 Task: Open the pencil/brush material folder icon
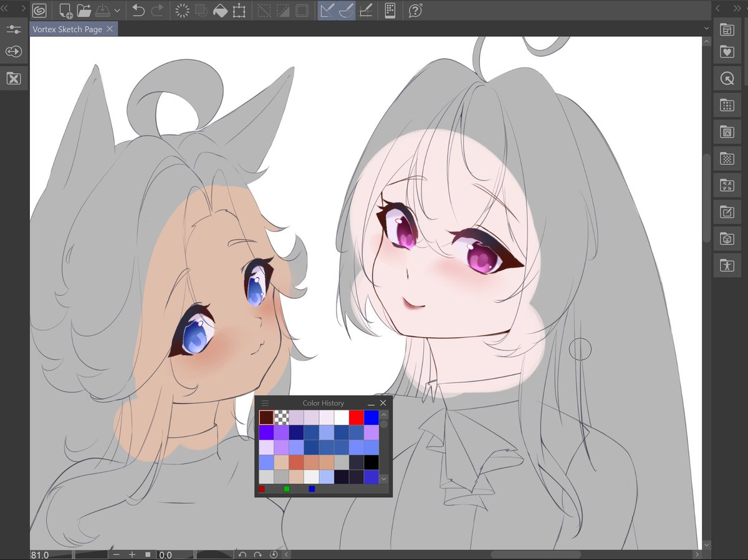point(727,212)
